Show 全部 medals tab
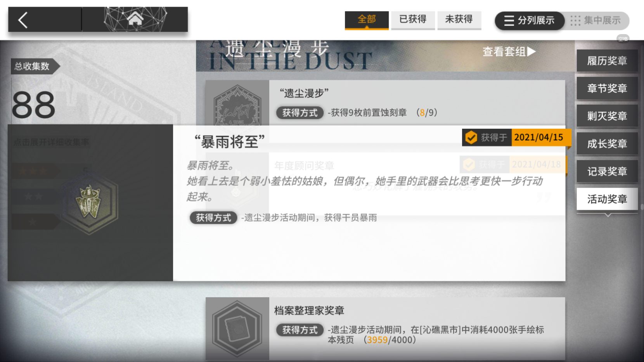This screenshot has height=362, width=644. coord(367,20)
